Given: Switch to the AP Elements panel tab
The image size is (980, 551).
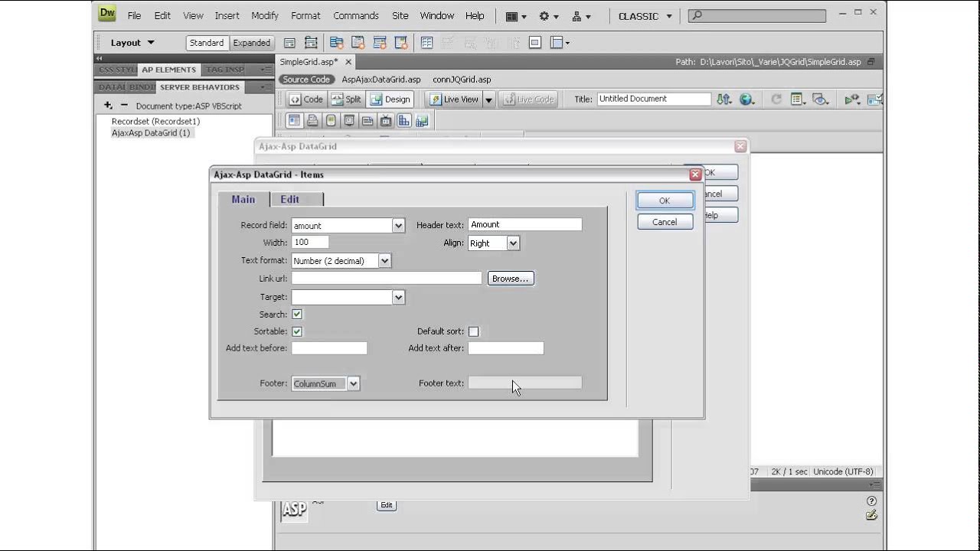Looking at the screenshot, I should [x=168, y=70].
